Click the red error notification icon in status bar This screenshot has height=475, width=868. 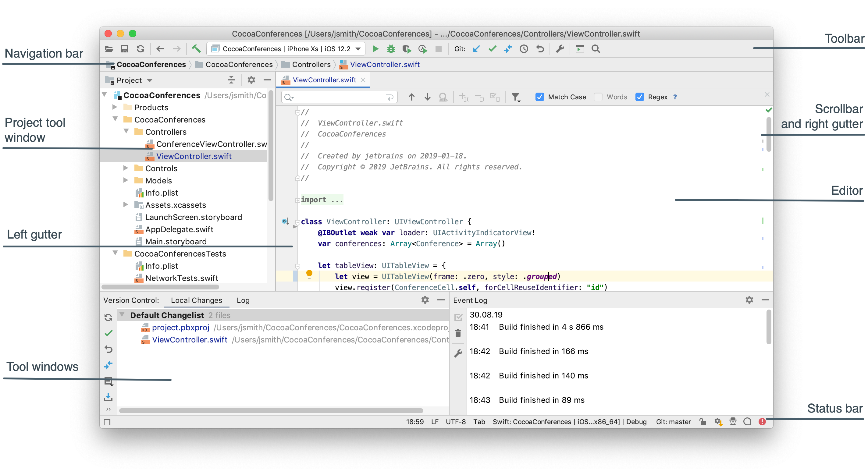point(762,421)
